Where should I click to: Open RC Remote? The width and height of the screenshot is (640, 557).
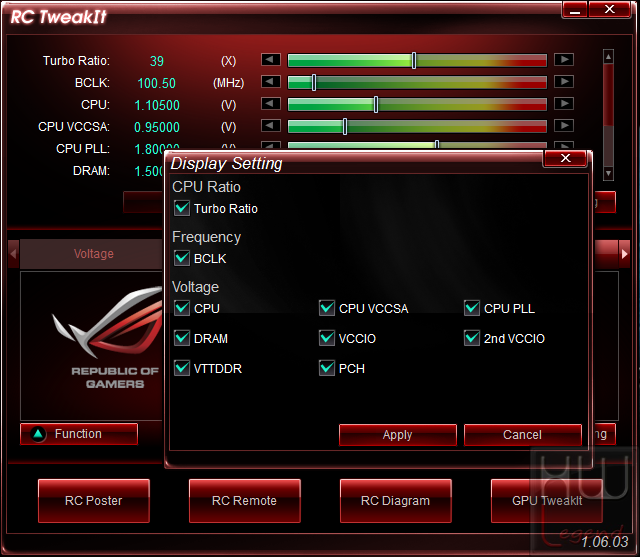click(x=244, y=501)
